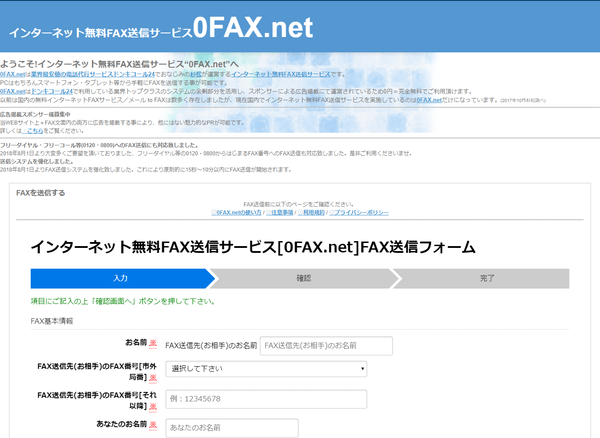600x438 pixels.
Task: Click the 0FAX.net link before だけになっています
Action: (x=429, y=100)
